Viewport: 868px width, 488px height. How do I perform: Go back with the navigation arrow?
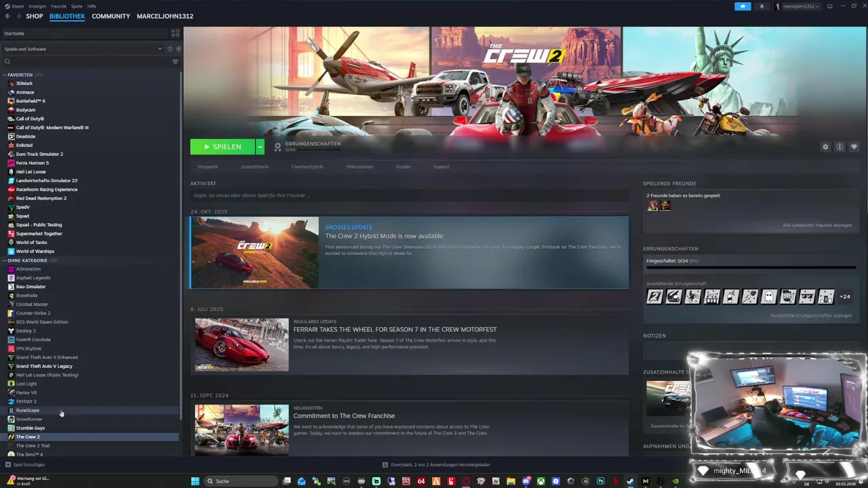[x=8, y=16]
